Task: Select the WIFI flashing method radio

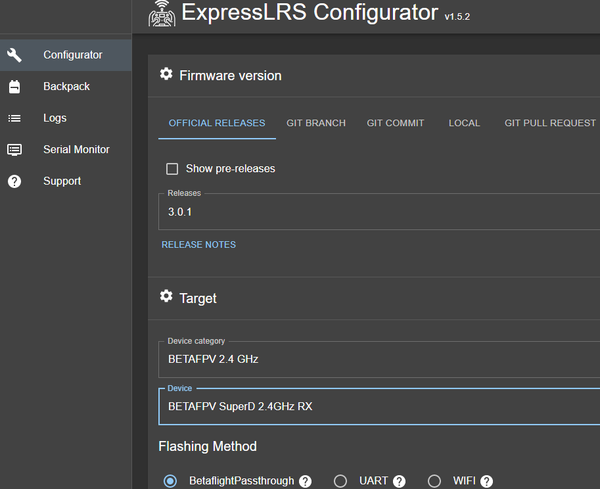Action: [x=434, y=481]
